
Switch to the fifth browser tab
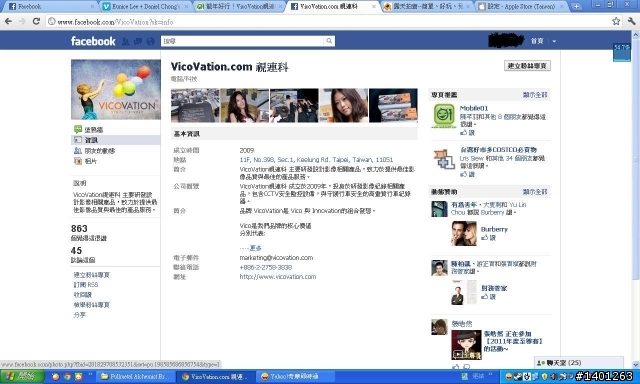coord(427,7)
